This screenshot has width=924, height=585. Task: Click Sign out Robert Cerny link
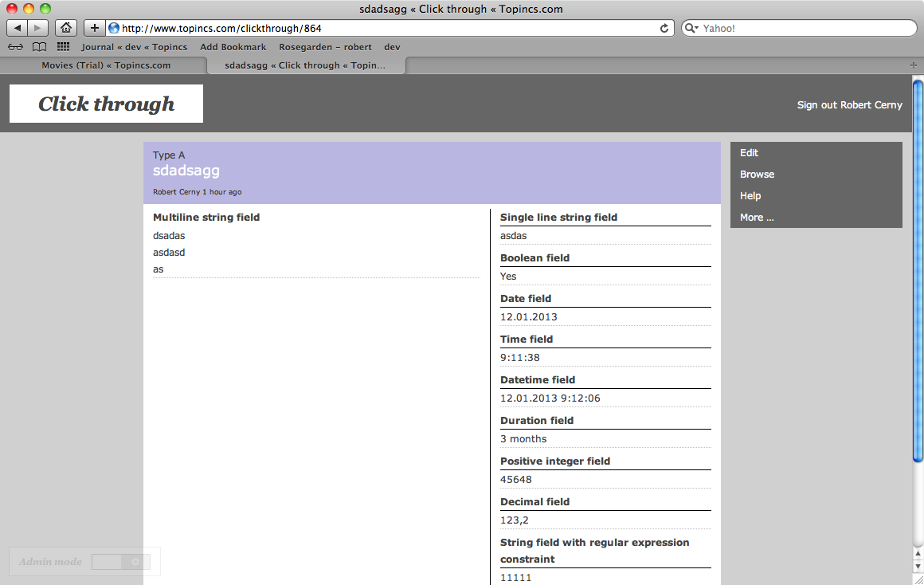pos(849,105)
